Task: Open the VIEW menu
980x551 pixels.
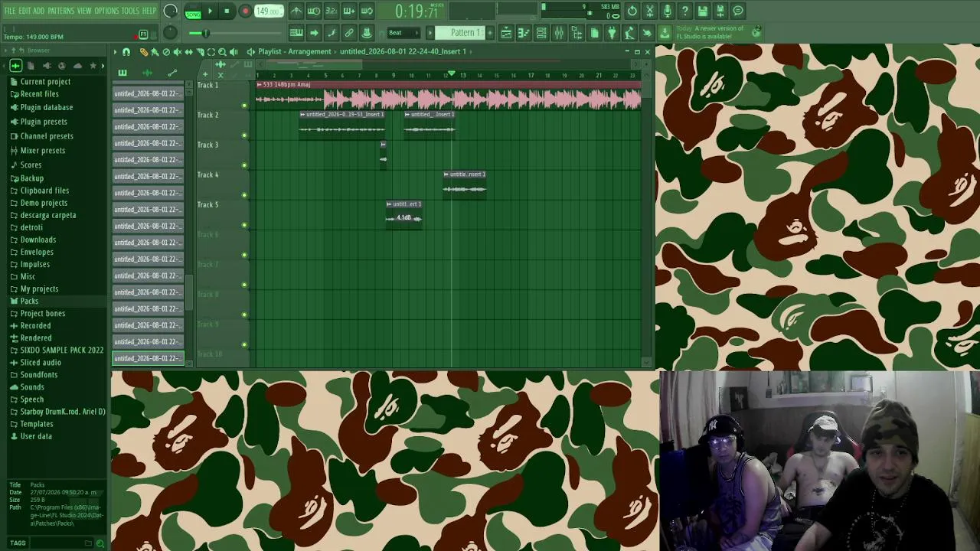Action: 83,11
